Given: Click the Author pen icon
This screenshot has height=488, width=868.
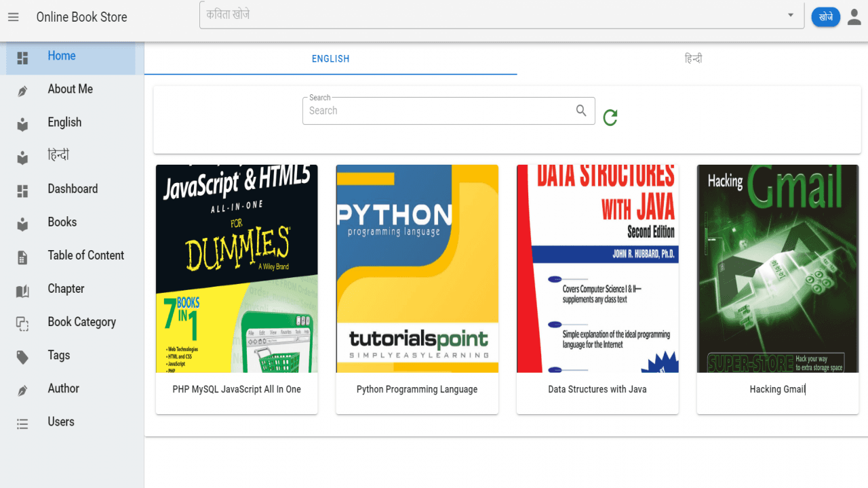Looking at the screenshot, I should [x=22, y=390].
